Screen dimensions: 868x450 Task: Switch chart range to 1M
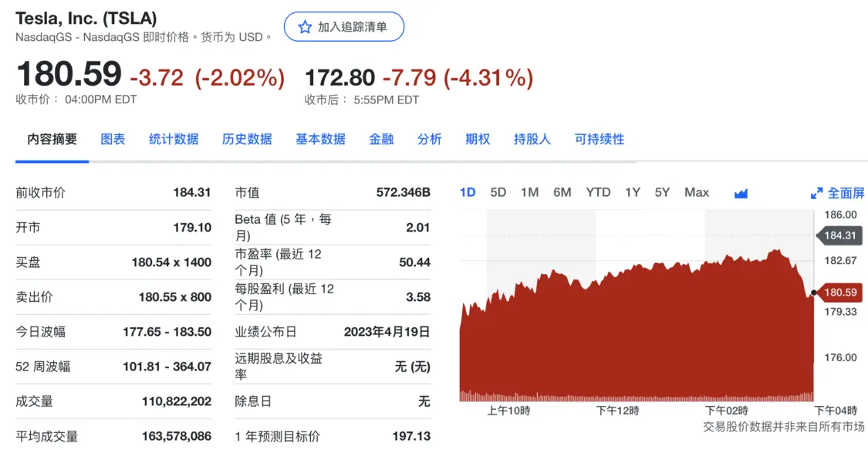[529, 192]
